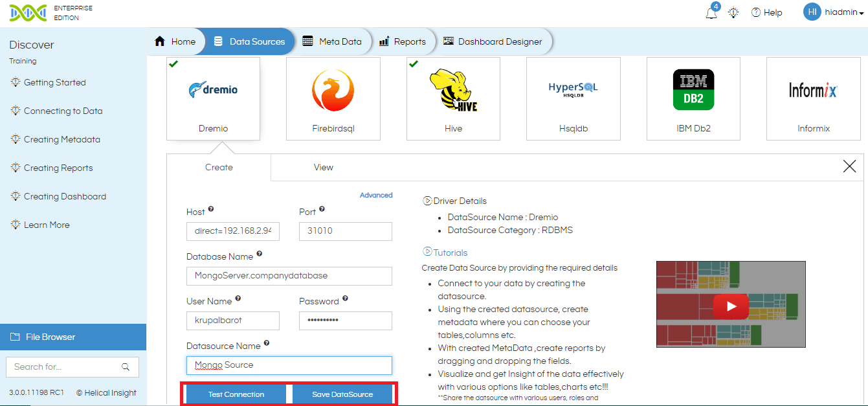Select the Firebirdsql data source tile
Viewport: 868px width, 406px height.
[x=333, y=98]
